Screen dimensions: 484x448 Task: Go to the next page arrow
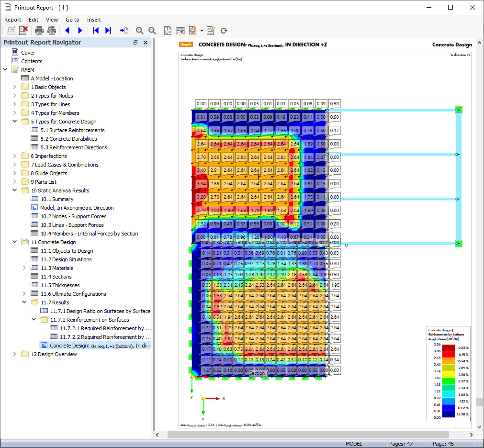pos(80,31)
